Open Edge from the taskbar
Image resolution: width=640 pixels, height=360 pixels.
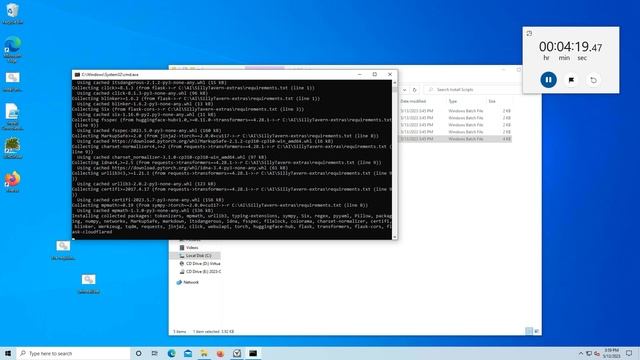pos(171,353)
